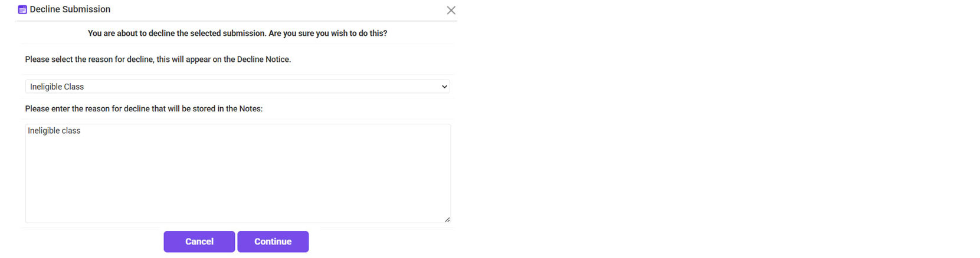Click the resize handle of the notes box

447,220
